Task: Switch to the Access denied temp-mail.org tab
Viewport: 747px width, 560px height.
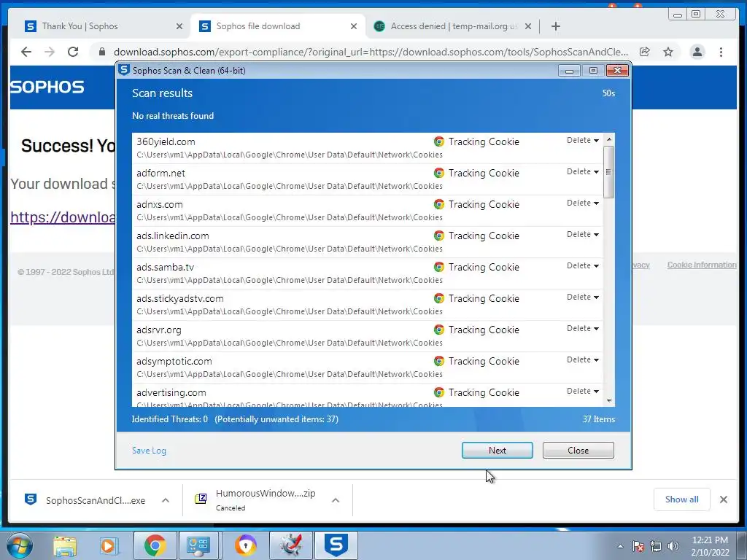Action: [453, 26]
